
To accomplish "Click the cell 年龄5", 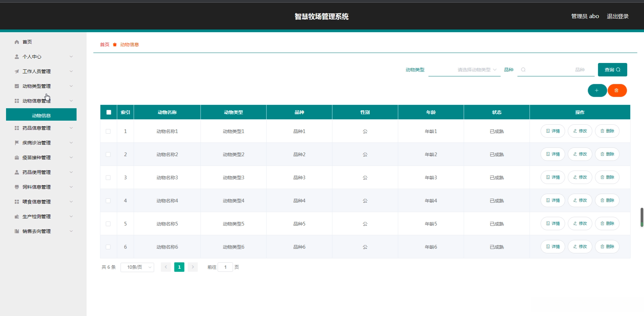I will [x=431, y=224].
